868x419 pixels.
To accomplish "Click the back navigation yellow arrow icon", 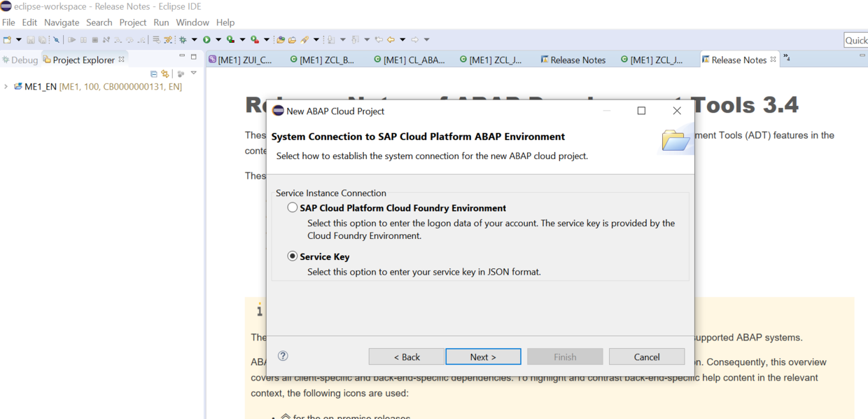I will (x=391, y=40).
